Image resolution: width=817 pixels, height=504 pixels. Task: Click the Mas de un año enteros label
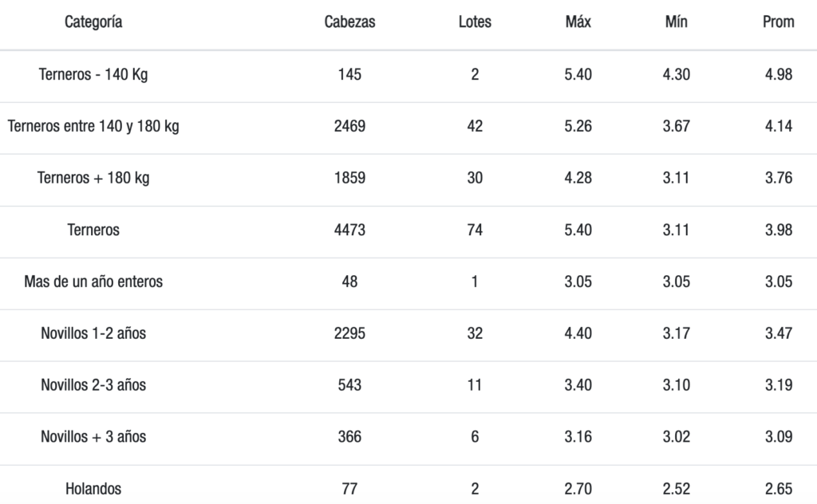[93, 282]
